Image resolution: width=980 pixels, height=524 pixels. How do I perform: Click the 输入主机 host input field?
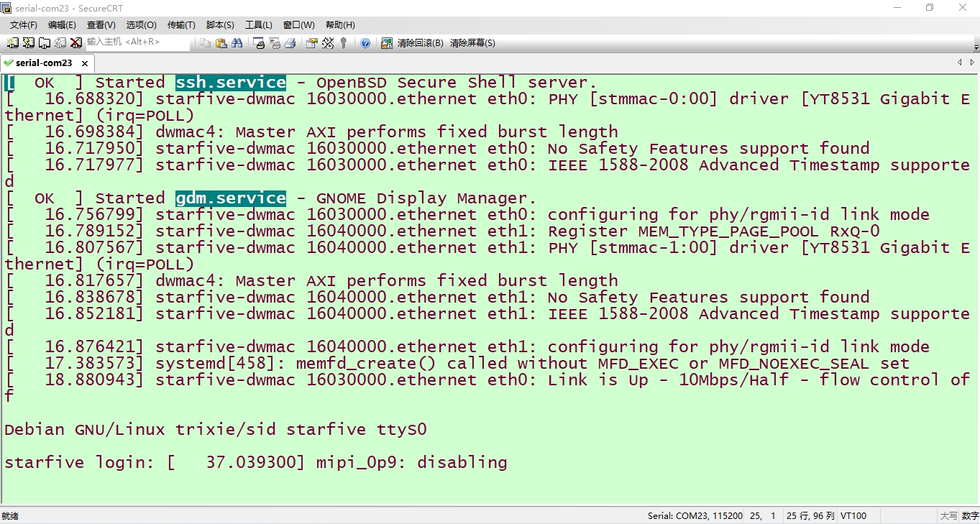click(x=137, y=42)
